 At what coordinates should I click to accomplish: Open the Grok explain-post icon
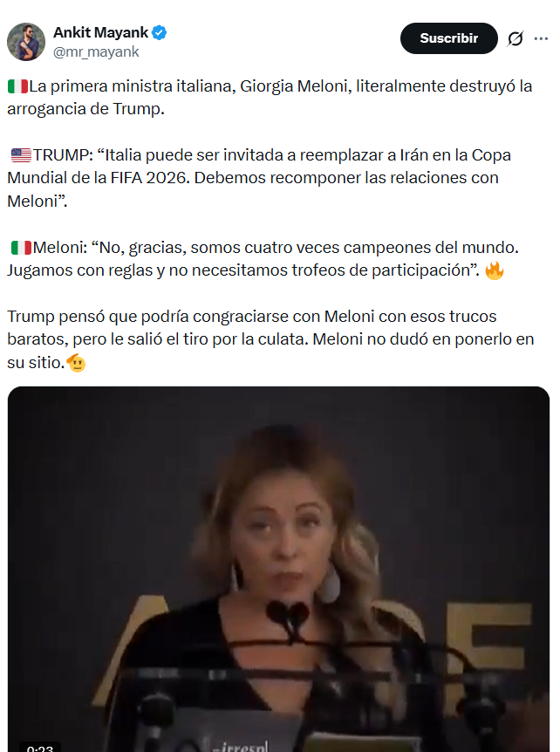coord(516,38)
